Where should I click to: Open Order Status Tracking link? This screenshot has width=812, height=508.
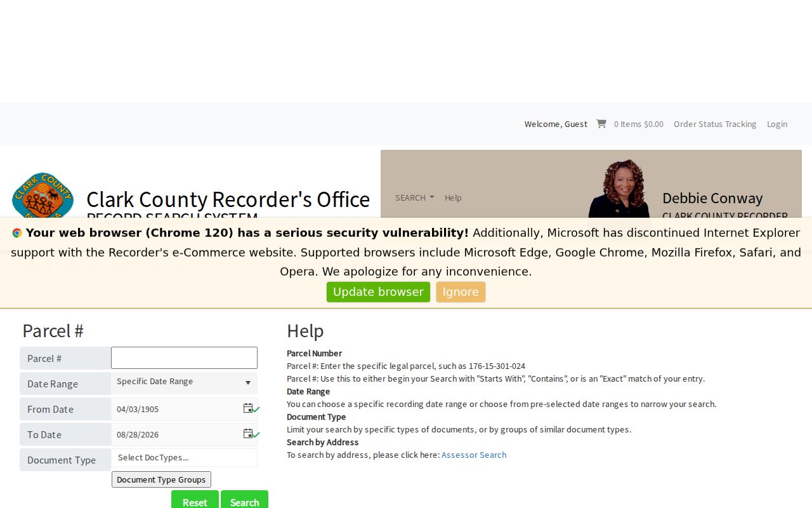pyautogui.click(x=715, y=124)
